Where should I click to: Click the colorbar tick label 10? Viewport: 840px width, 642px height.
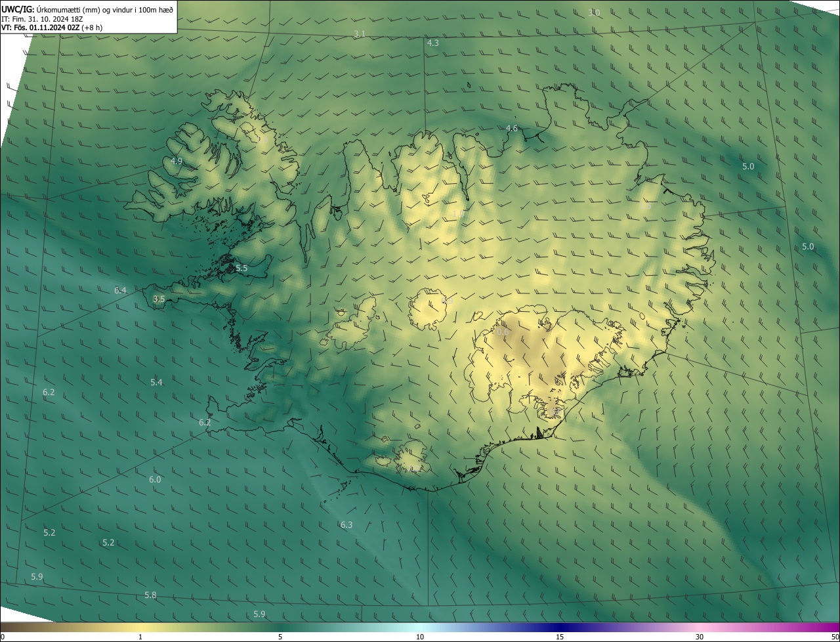[420, 637]
